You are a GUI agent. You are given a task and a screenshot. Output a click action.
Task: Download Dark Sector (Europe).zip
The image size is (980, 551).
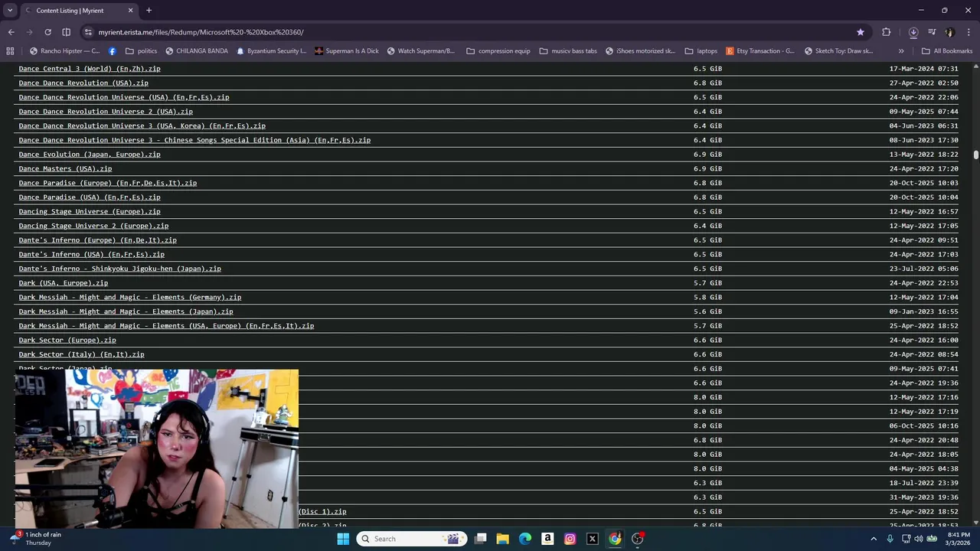pyautogui.click(x=67, y=340)
